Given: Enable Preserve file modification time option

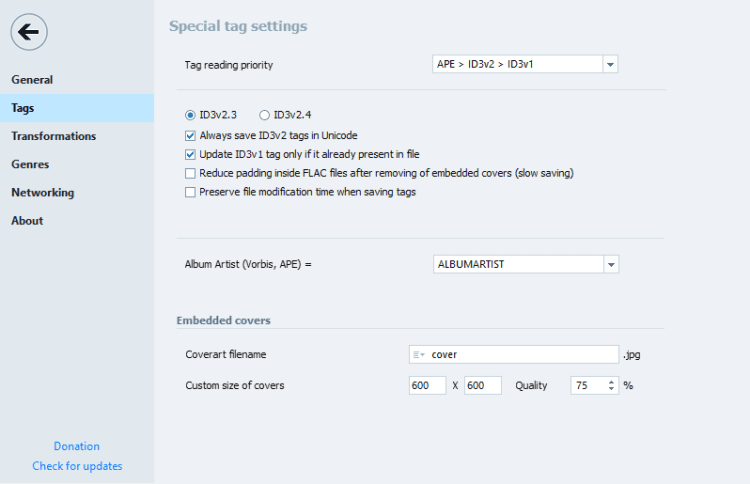Looking at the screenshot, I should tap(191, 192).
